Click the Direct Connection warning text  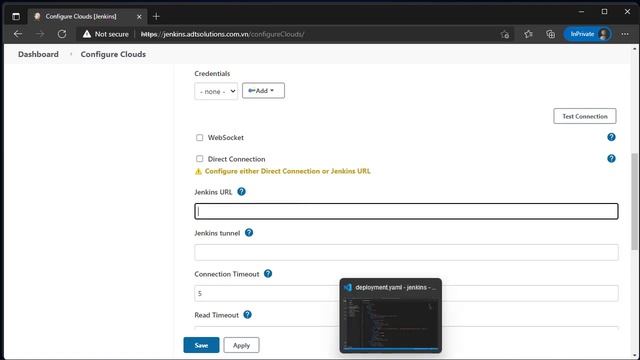287,171
